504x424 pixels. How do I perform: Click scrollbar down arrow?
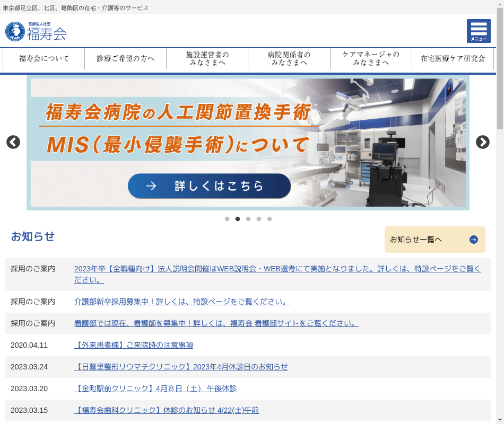pos(500,420)
